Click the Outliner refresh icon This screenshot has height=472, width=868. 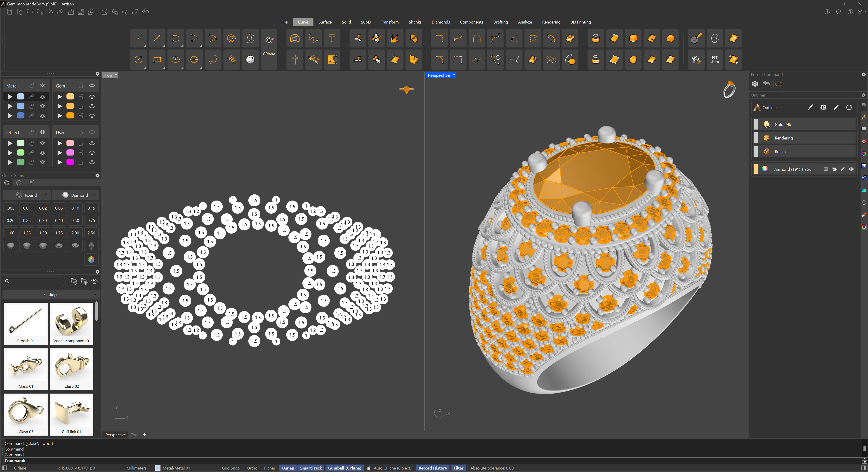[849, 107]
